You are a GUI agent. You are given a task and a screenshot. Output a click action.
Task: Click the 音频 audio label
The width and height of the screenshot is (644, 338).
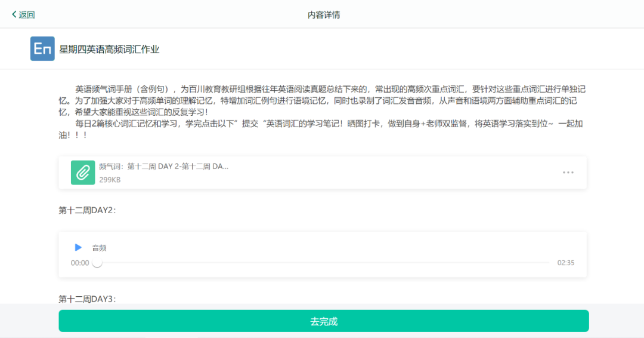click(99, 248)
